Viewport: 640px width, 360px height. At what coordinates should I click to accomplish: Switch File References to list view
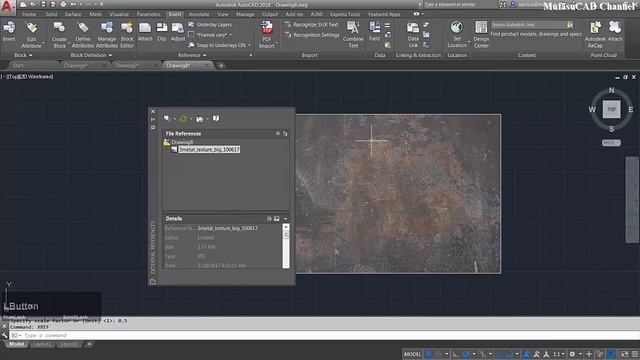pos(278,133)
